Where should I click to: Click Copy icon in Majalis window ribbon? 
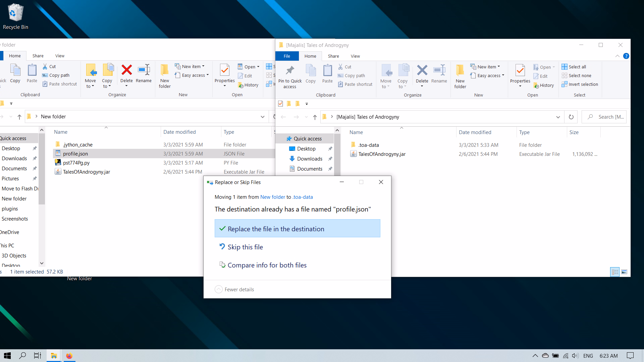311,74
